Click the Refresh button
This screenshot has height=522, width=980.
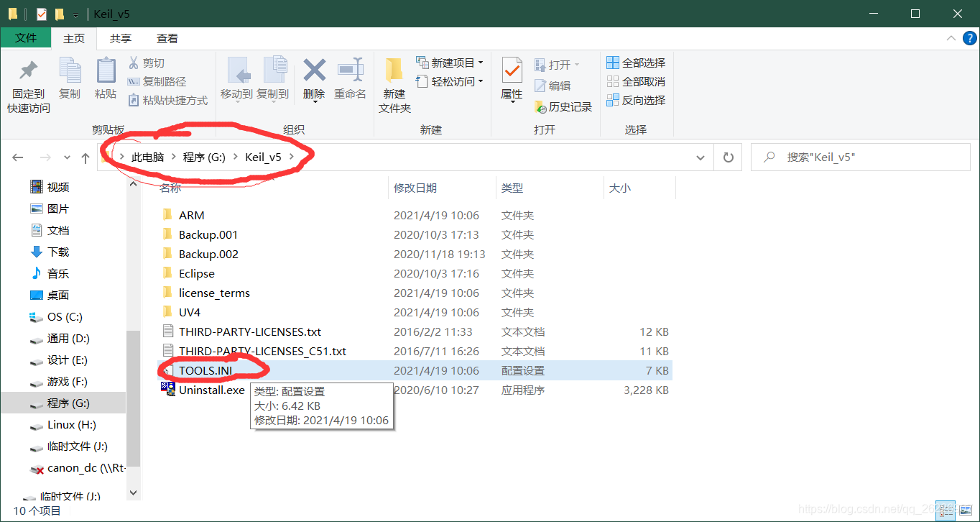point(728,157)
